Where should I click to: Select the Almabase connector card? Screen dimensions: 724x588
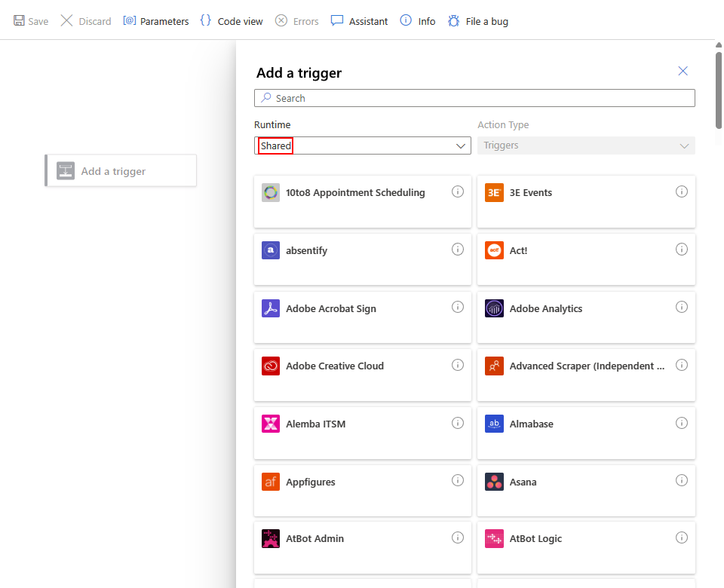tap(586, 433)
